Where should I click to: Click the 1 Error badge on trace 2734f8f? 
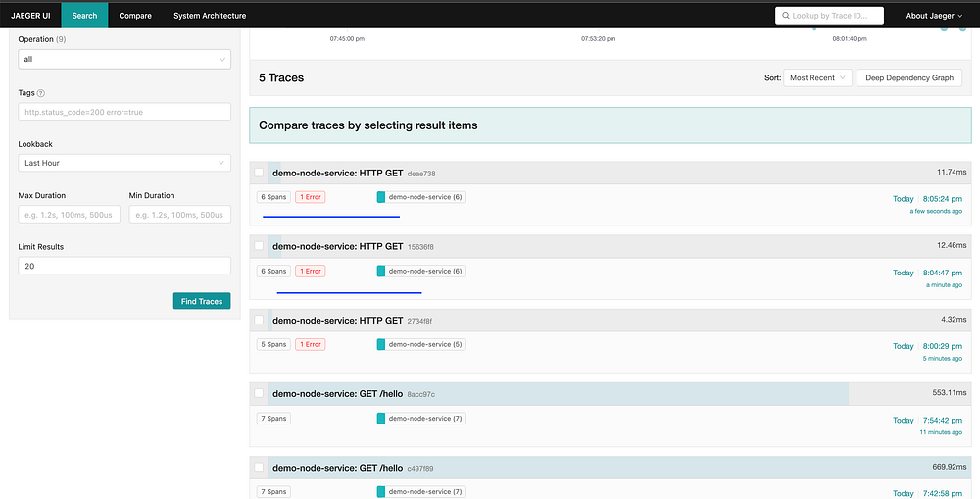coord(311,344)
